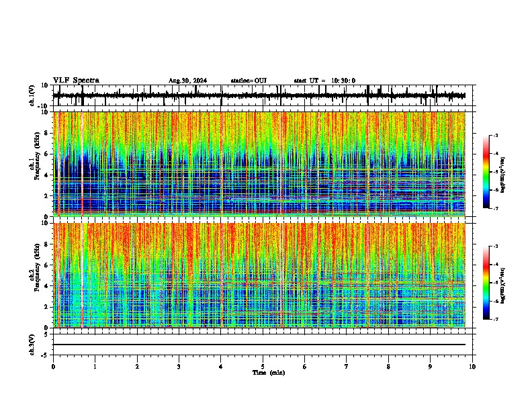
Task: Click the color bar beside ch.1 spectrogram
Action: coord(486,172)
